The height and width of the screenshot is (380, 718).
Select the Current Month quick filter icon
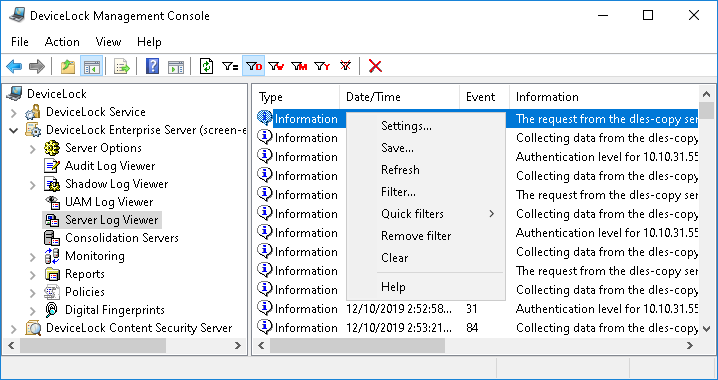coord(299,66)
